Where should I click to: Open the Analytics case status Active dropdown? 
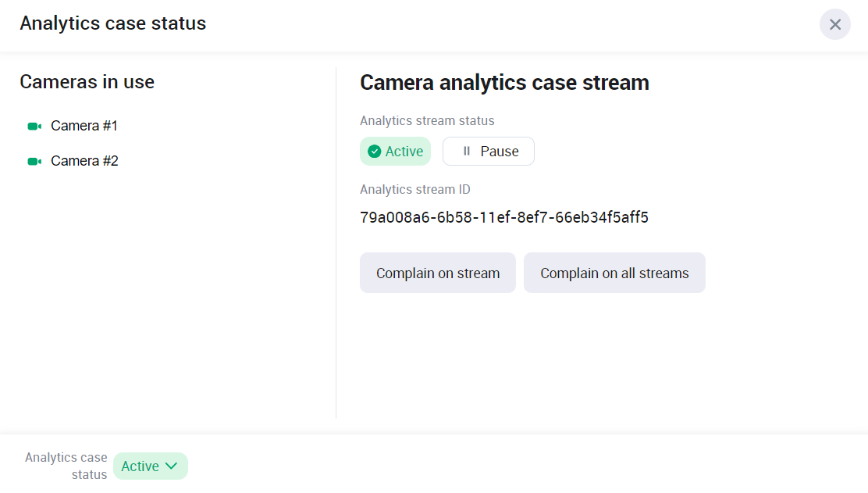pos(150,466)
